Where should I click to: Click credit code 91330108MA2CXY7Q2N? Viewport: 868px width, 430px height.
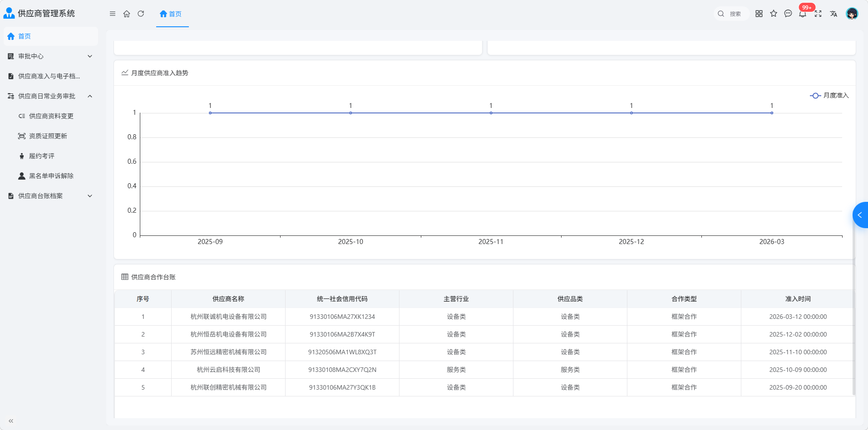click(x=342, y=370)
